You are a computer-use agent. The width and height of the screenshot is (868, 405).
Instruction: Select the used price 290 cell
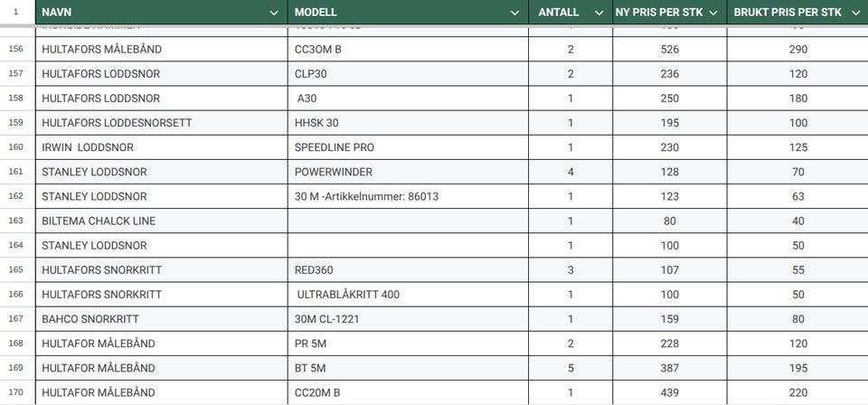click(797, 49)
